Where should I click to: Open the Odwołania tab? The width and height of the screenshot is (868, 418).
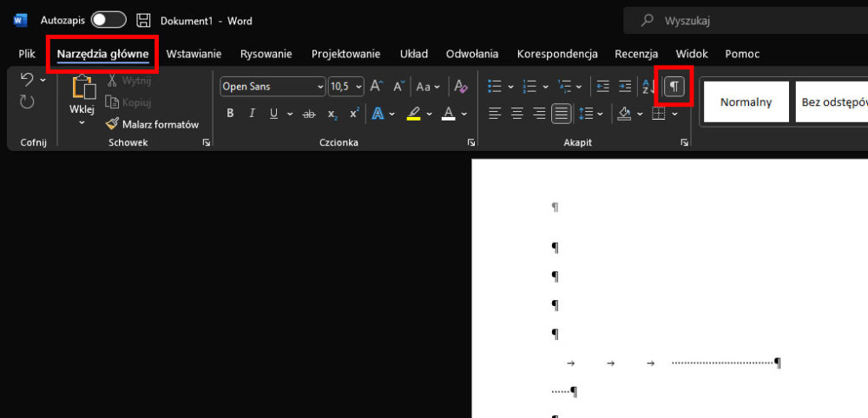coord(471,54)
